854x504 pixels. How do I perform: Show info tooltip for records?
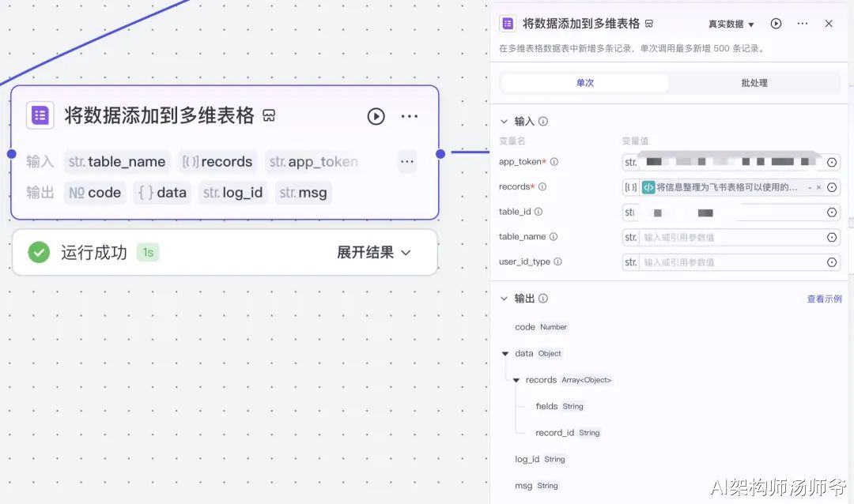coord(542,186)
